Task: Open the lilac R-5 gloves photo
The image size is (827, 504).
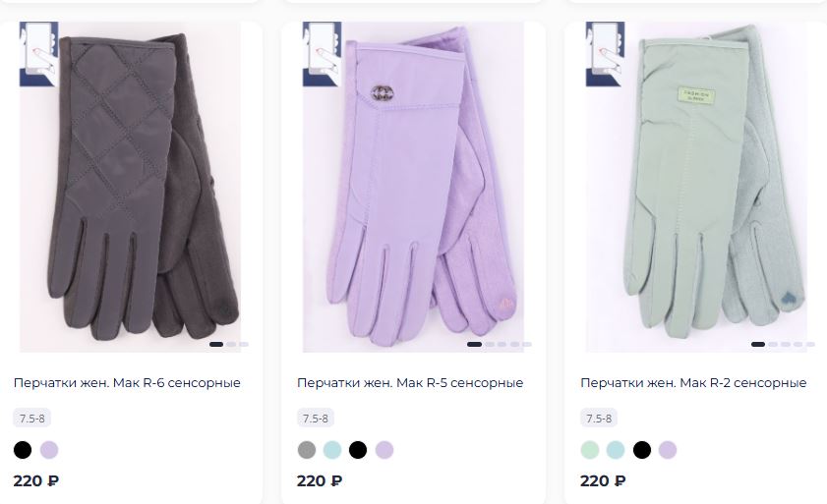Action: point(413,187)
